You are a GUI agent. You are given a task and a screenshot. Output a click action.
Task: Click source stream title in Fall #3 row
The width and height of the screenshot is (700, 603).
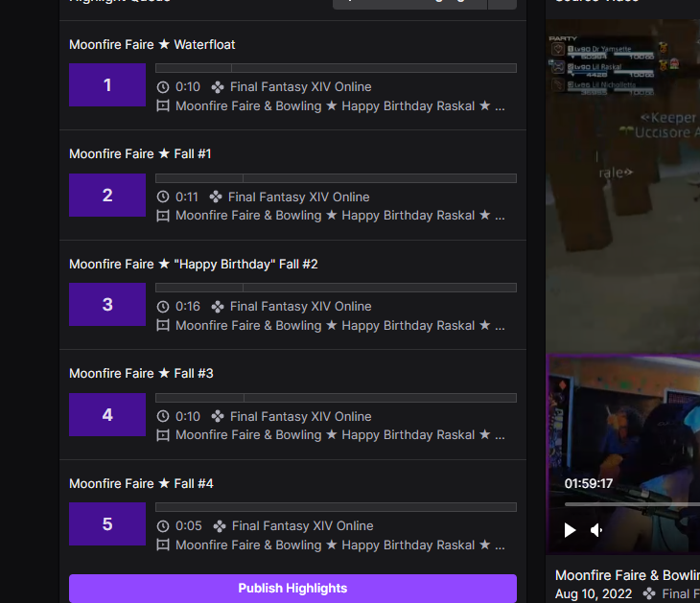click(x=340, y=435)
